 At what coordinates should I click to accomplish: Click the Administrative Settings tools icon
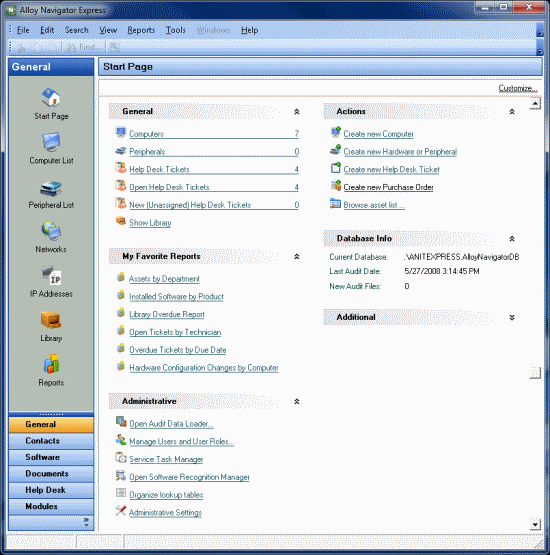point(121,511)
